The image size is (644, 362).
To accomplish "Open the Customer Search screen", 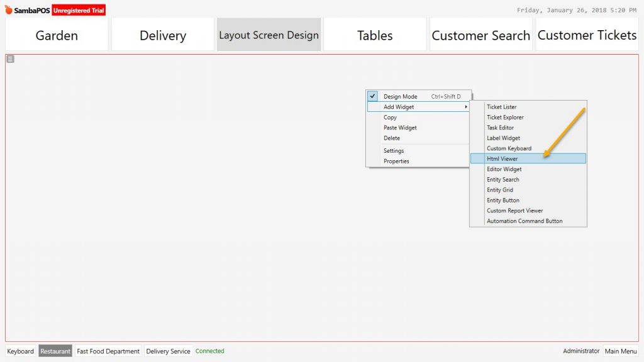I will click(480, 35).
